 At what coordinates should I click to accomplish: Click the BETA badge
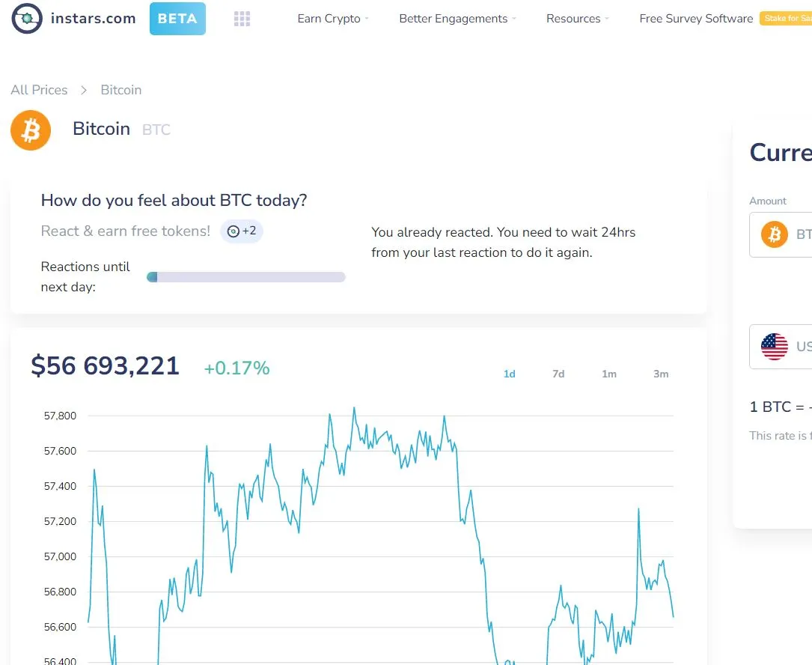pyautogui.click(x=177, y=19)
